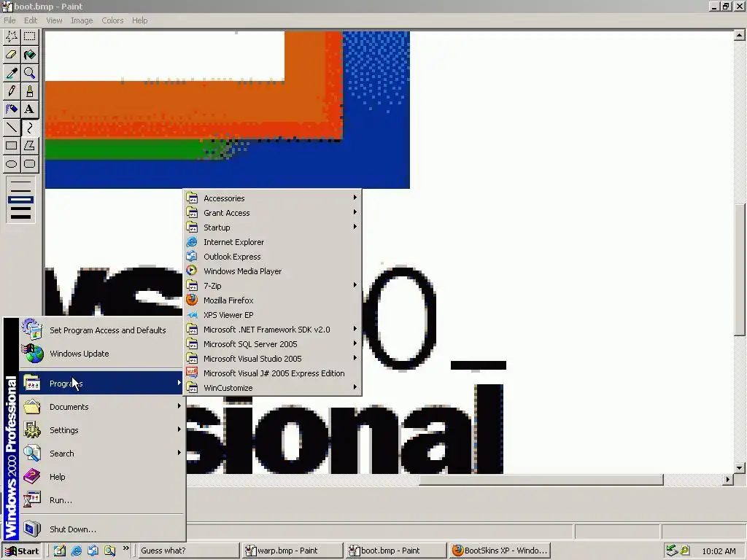Click the Start button
747x560 pixels.
click(x=22, y=551)
